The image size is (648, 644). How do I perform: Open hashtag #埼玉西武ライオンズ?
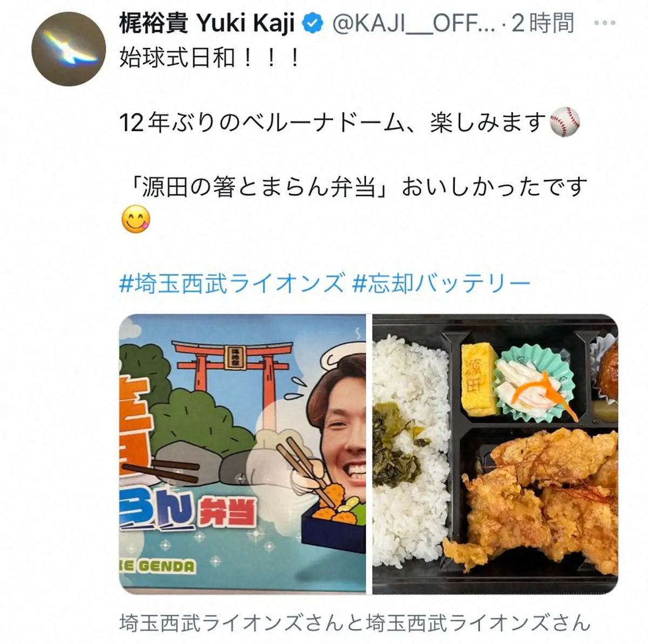232,283
